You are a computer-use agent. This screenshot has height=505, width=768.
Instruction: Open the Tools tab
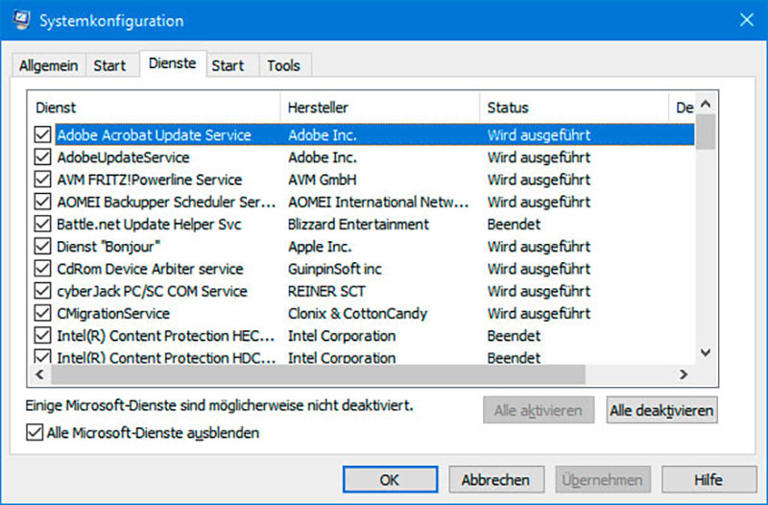point(283,66)
